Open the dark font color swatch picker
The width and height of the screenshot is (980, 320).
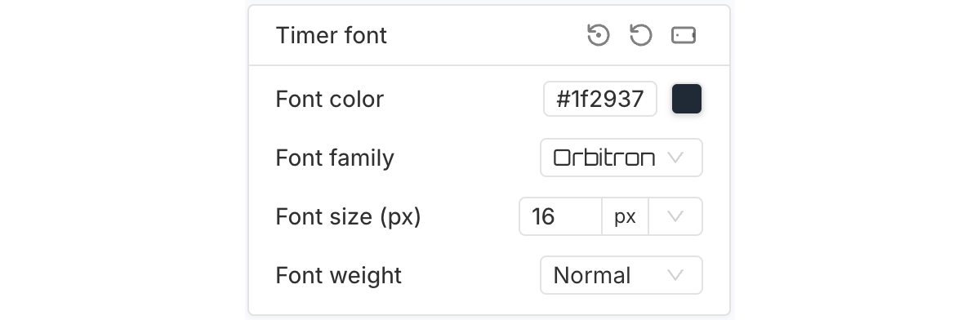(x=687, y=99)
